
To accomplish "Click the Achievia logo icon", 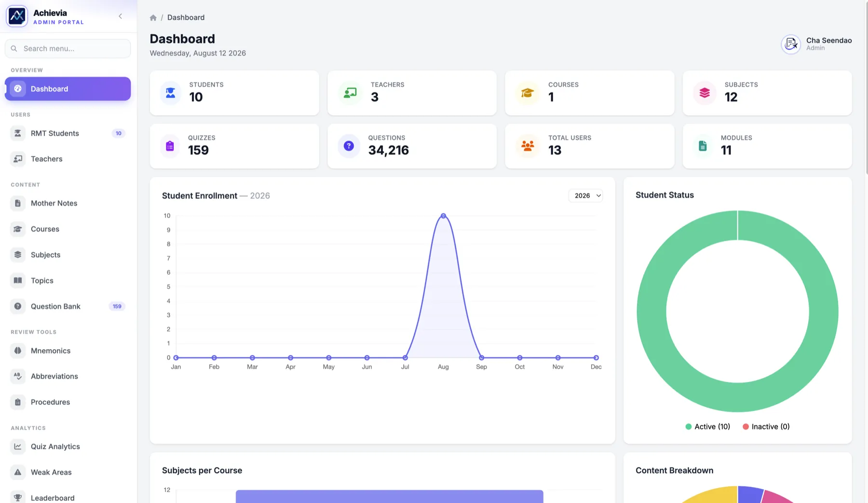I will coord(17,16).
